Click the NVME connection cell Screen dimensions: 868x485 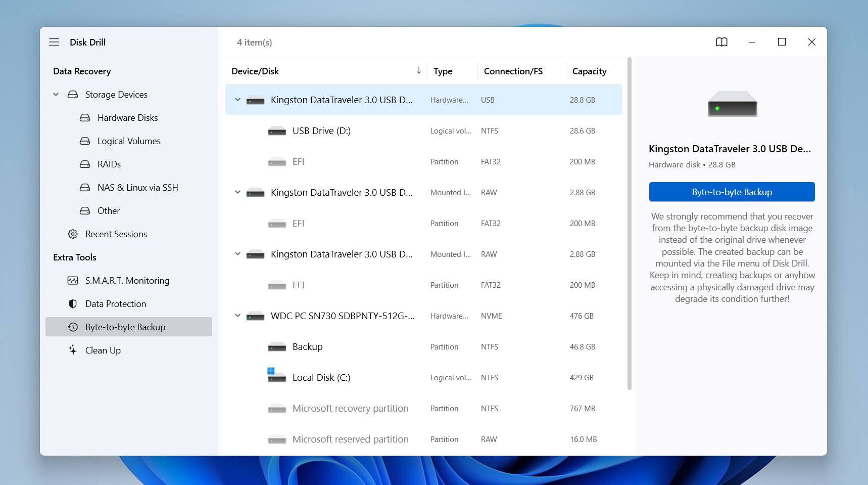[491, 316]
